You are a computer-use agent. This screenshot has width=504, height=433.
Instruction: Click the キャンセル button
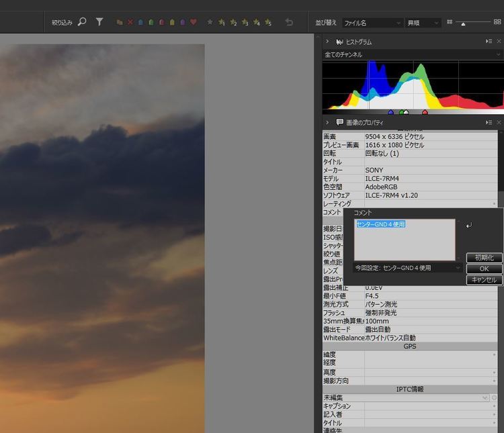pyautogui.click(x=484, y=280)
